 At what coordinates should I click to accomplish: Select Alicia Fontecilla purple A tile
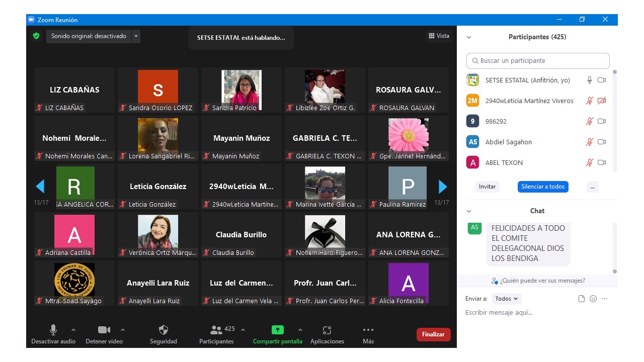coord(409,283)
